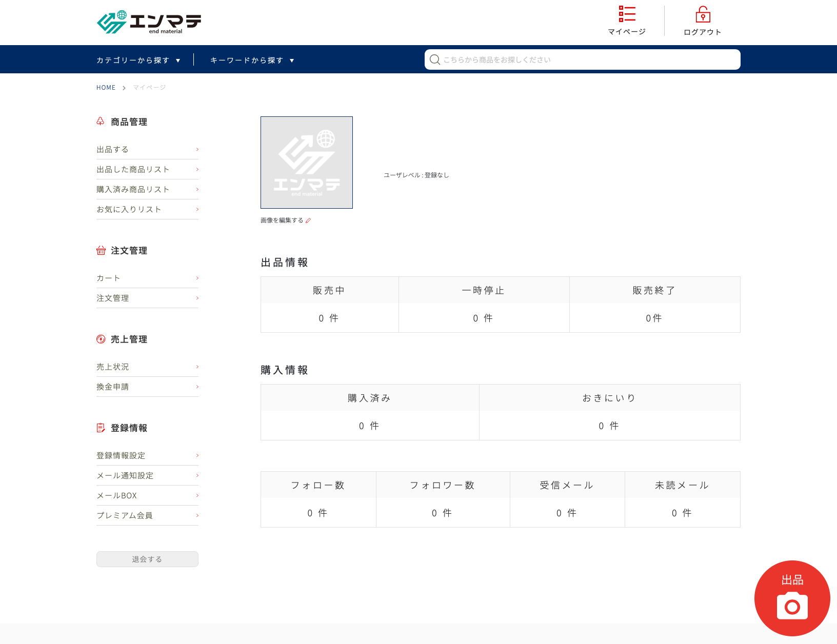Open 換金申請 in the sidebar

coord(113,387)
